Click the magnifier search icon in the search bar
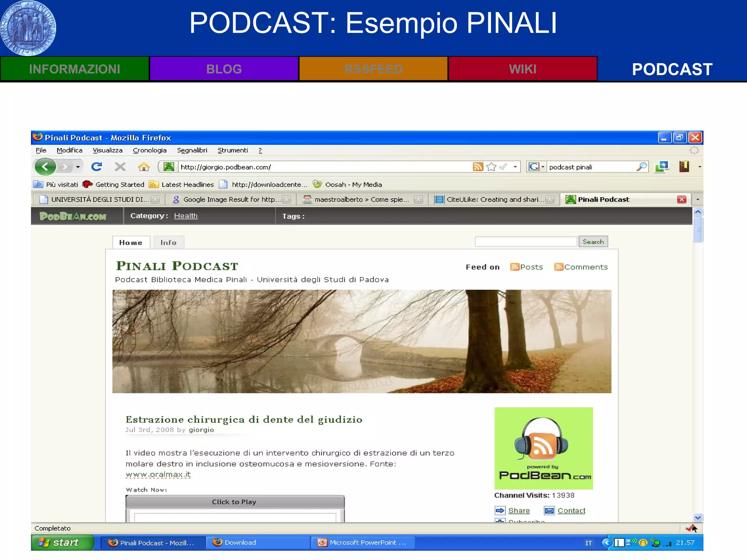The image size is (747, 560). [642, 167]
